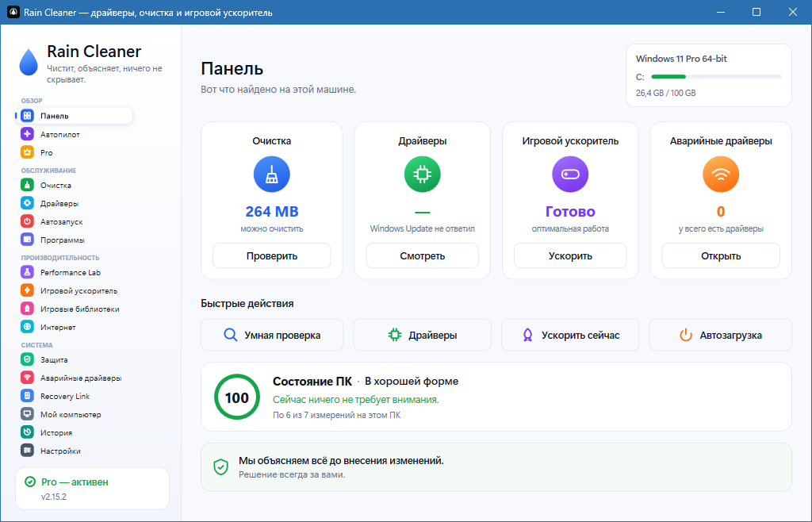Open Performance Lab page
Image resolution: width=812 pixels, height=522 pixels.
75,272
